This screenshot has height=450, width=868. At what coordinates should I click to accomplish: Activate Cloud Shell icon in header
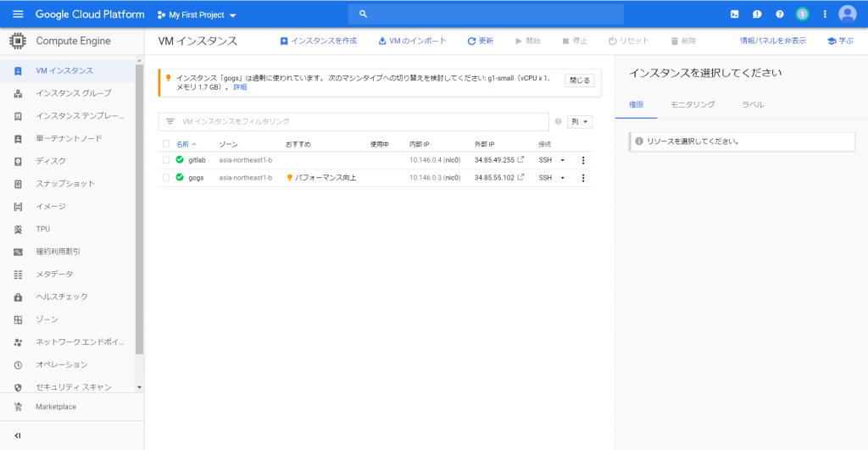coord(734,14)
